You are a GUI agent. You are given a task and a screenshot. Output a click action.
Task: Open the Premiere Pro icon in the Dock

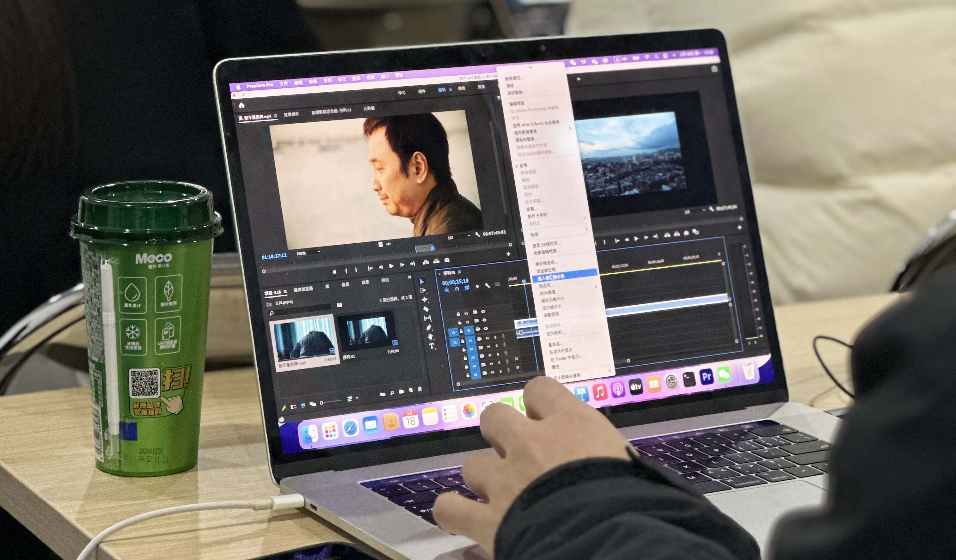point(706,376)
